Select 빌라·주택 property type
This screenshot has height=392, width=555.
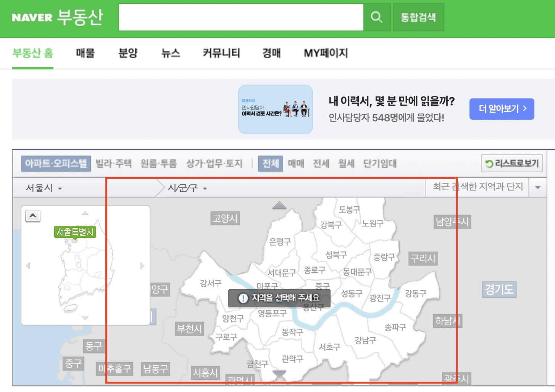114,164
